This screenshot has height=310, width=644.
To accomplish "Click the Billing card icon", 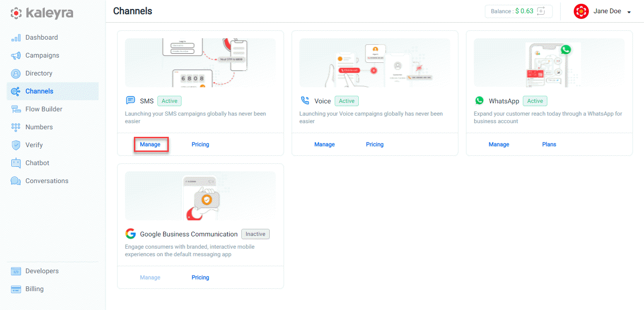I will click(x=16, y=289).
